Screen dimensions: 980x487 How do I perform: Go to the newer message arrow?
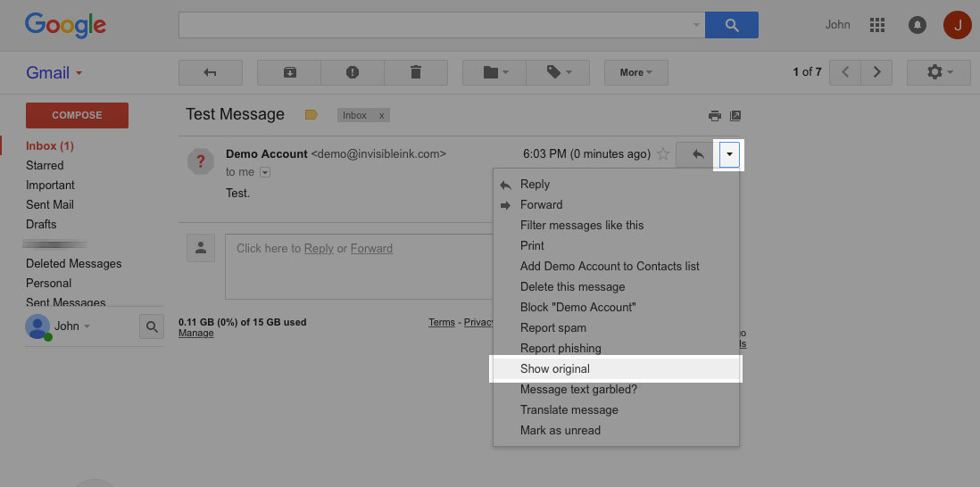[x=845, y=72]
